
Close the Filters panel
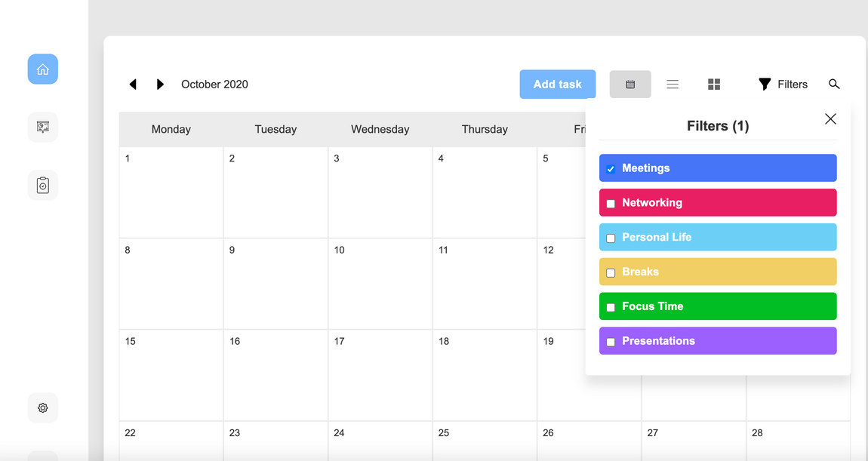point(830,118)
